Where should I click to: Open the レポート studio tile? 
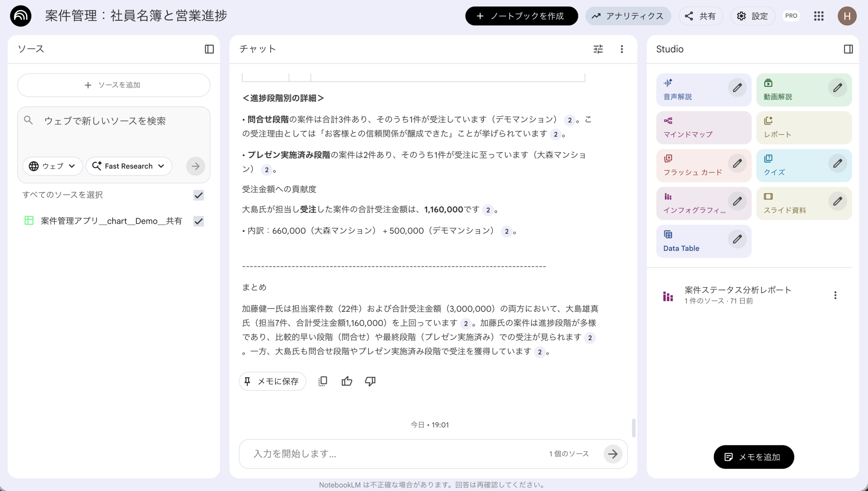click(804, 128)
